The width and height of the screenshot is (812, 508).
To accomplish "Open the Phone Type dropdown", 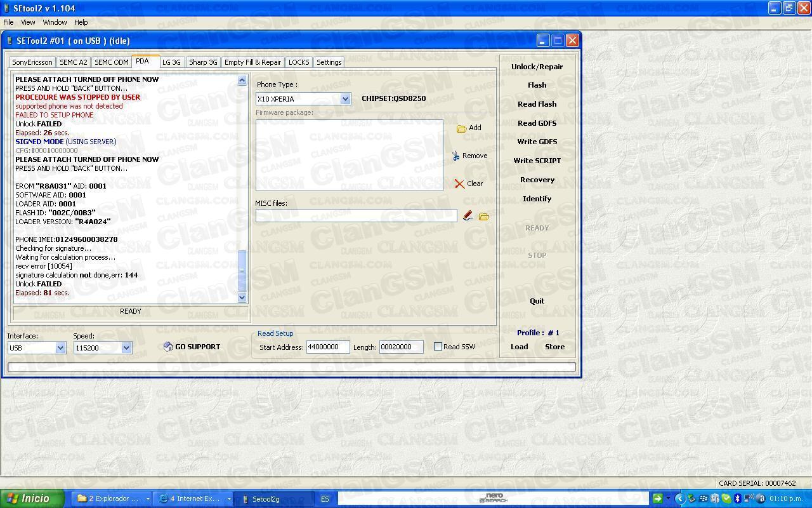I will coord(345,99).
